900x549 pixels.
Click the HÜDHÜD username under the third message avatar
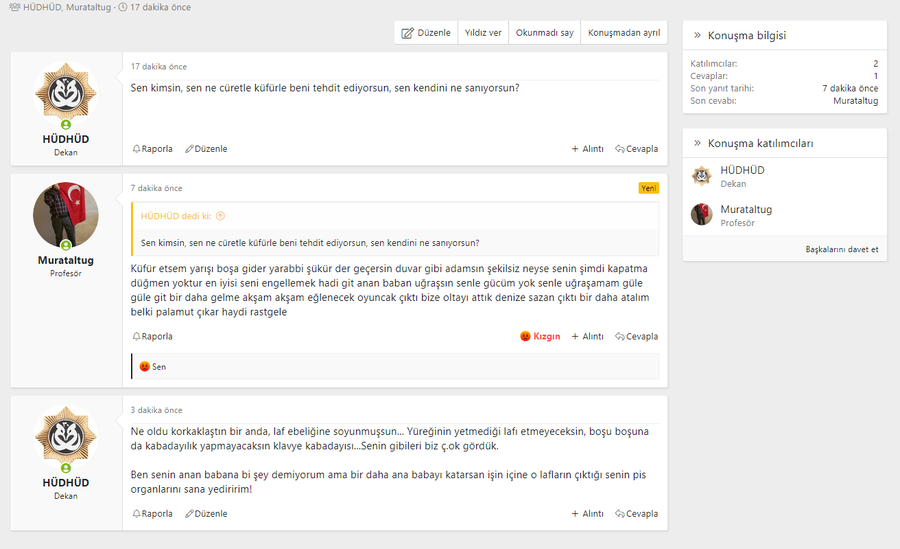(x=65, y=483)
